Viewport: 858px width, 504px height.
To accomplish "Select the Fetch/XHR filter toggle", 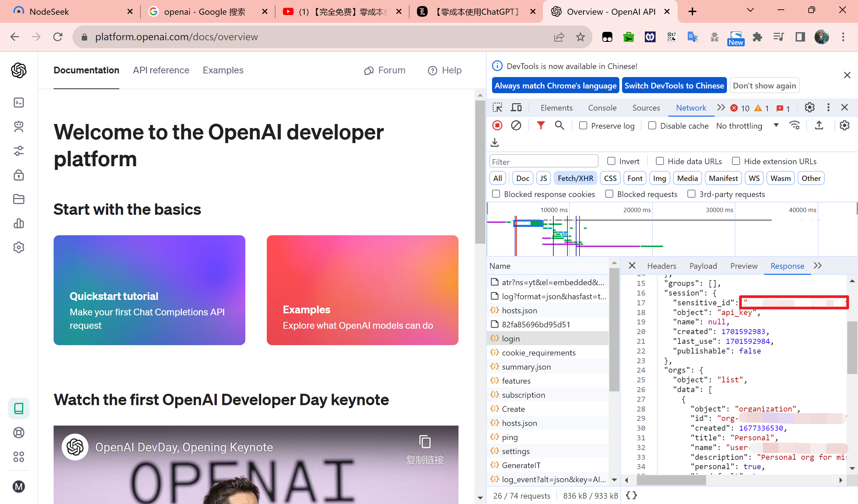I will pos(575,178).
